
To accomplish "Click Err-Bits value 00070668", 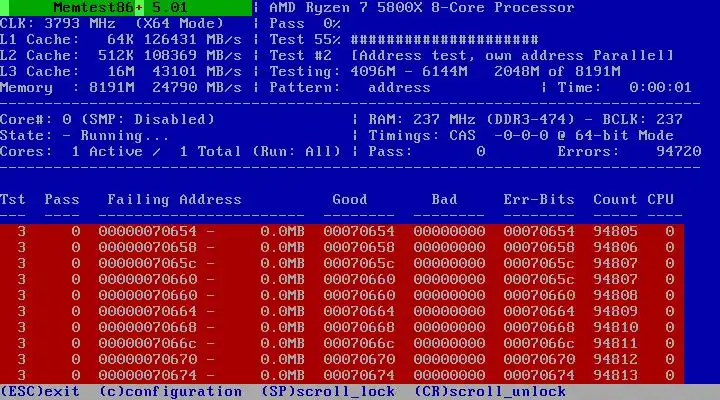I will [x=539, y=327].
